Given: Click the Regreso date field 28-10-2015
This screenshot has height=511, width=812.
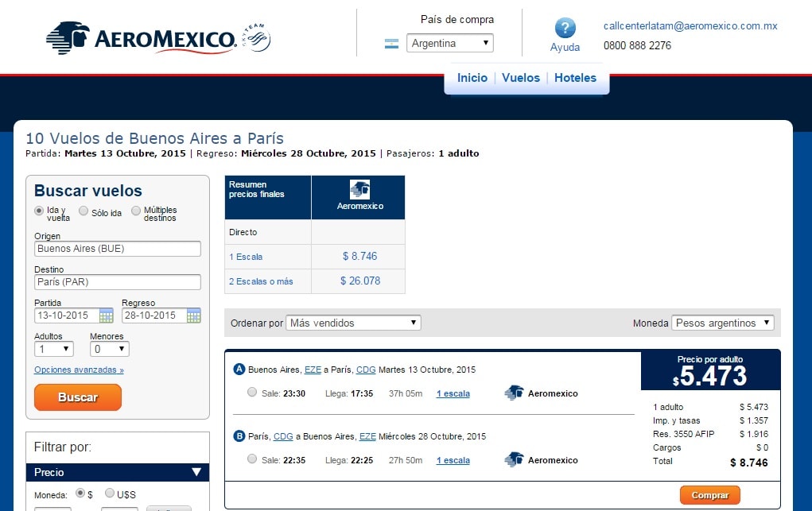Looking at the screenshot, I should click(x=154, y=316).
